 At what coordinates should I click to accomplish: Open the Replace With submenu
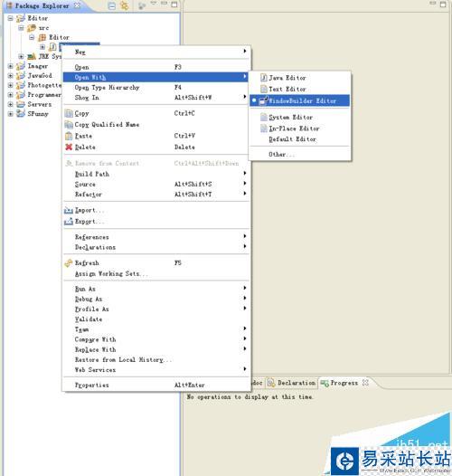coord(156,349)
